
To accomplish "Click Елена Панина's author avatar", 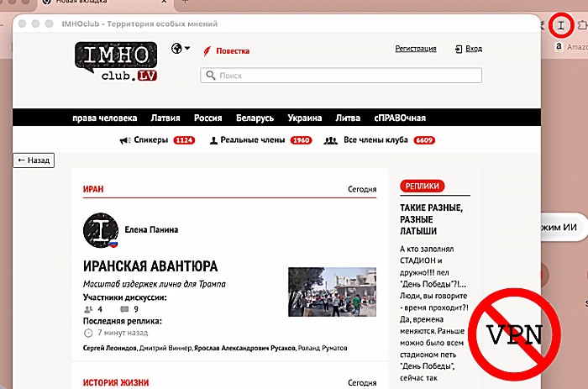I will [101, 231].
